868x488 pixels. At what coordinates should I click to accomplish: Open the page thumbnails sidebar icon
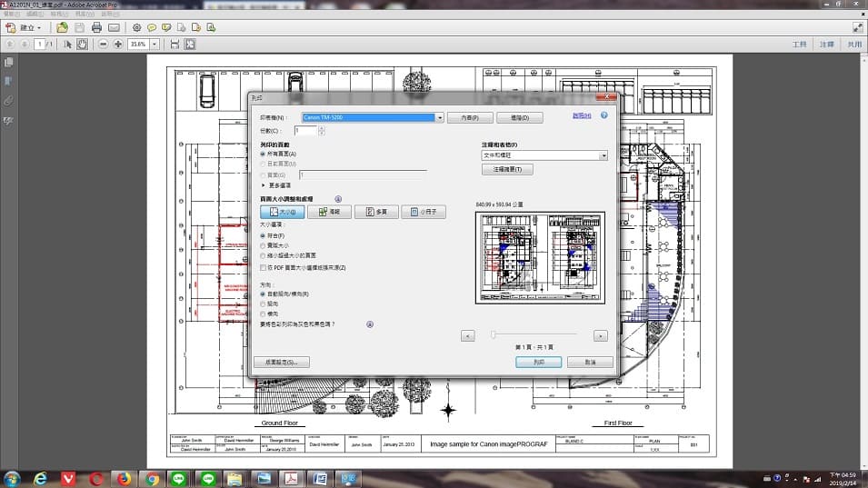(x=8, y=63)
